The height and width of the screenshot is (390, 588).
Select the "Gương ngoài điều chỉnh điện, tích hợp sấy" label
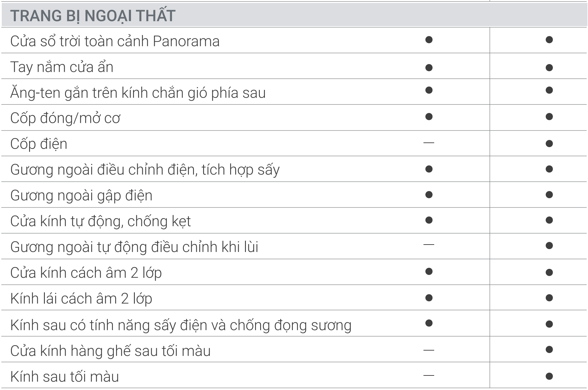click(145, 170)
